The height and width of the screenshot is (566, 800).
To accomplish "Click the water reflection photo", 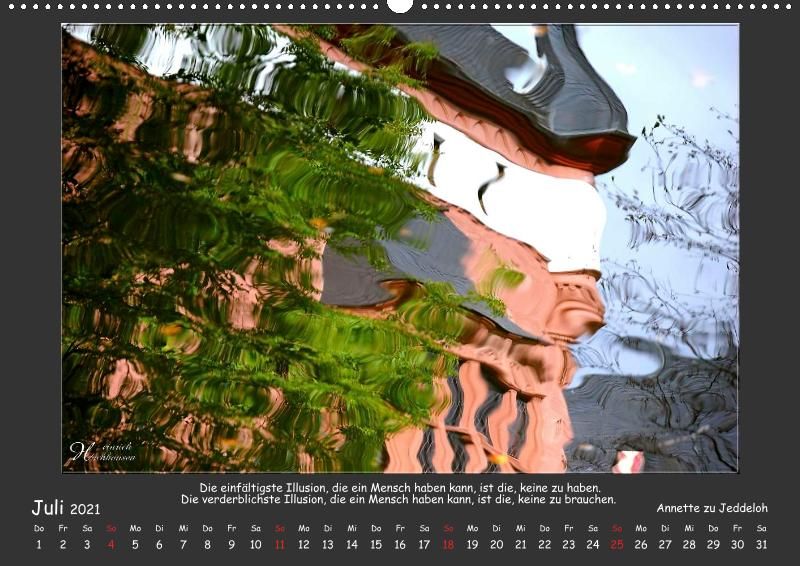I will tap(400, 249).
